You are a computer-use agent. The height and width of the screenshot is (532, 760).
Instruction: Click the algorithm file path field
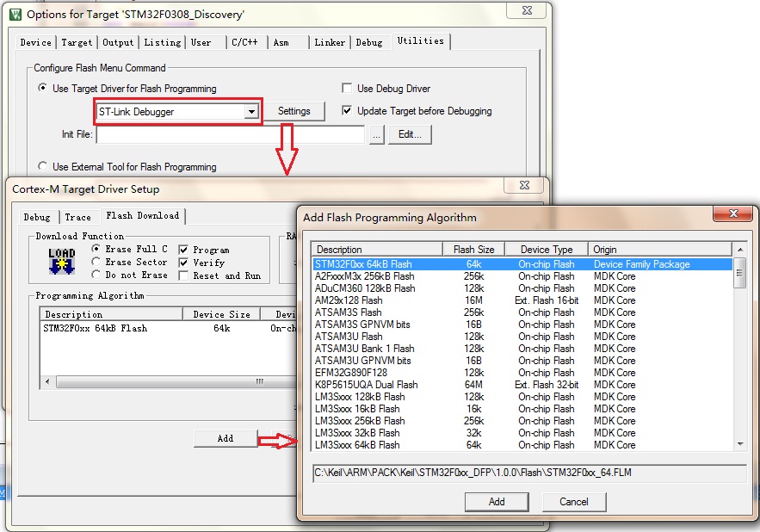[x=529, y=473]
